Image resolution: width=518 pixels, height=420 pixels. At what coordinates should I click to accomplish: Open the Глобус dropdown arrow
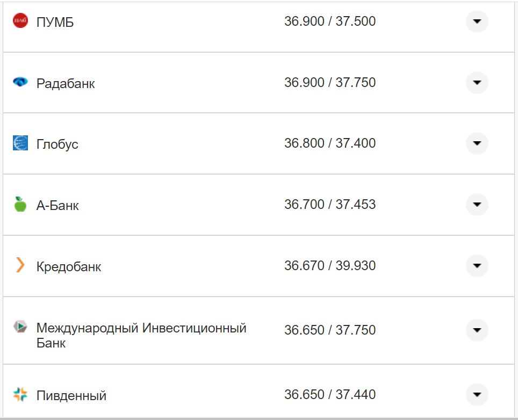[x=477, y=143]
